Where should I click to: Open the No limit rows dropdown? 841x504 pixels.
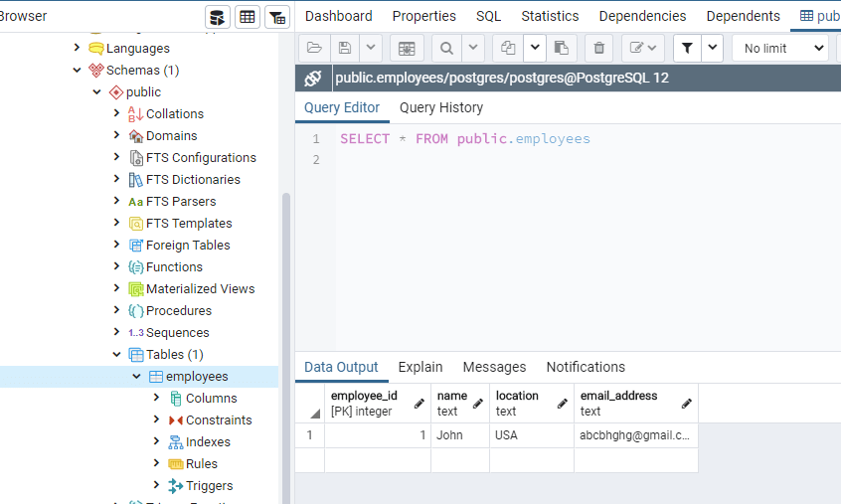point(781,49)
